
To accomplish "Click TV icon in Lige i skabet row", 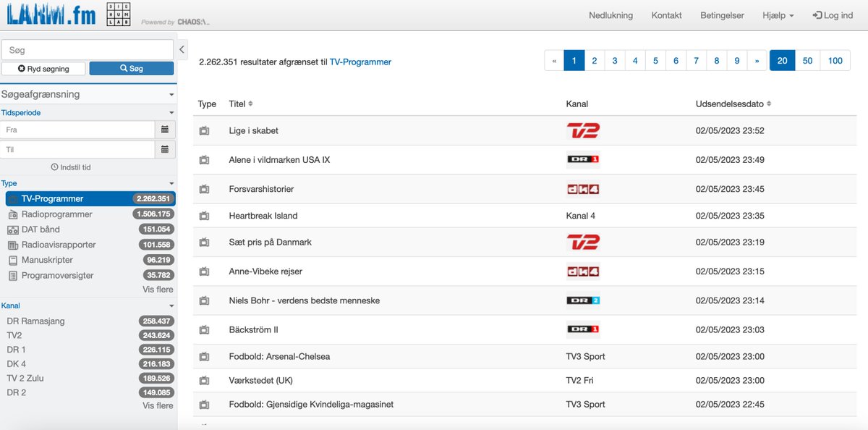I will 204,131.
